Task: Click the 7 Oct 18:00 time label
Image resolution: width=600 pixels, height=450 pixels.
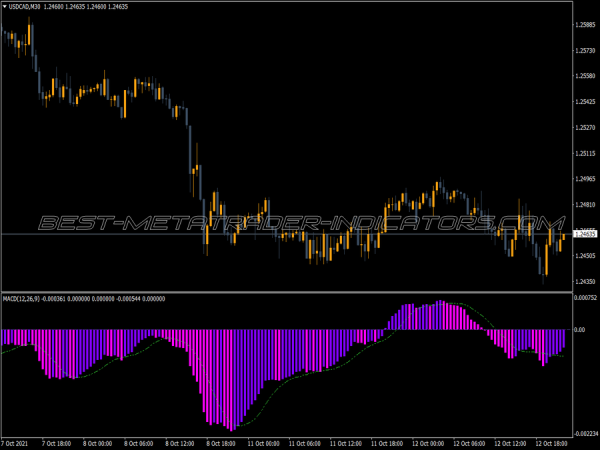Action: 57,443
